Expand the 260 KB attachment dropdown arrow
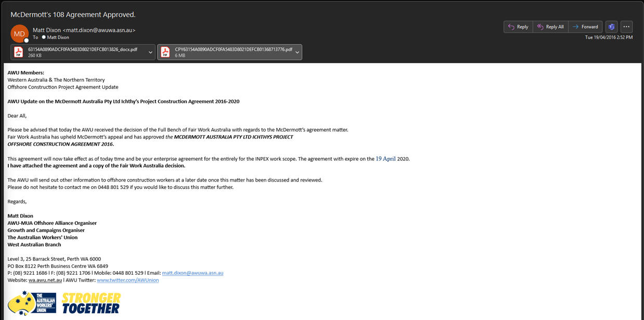 click(150, 52)
